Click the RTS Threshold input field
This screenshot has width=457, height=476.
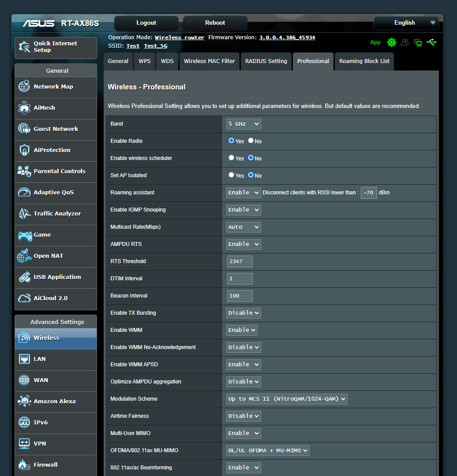[240, 261]
